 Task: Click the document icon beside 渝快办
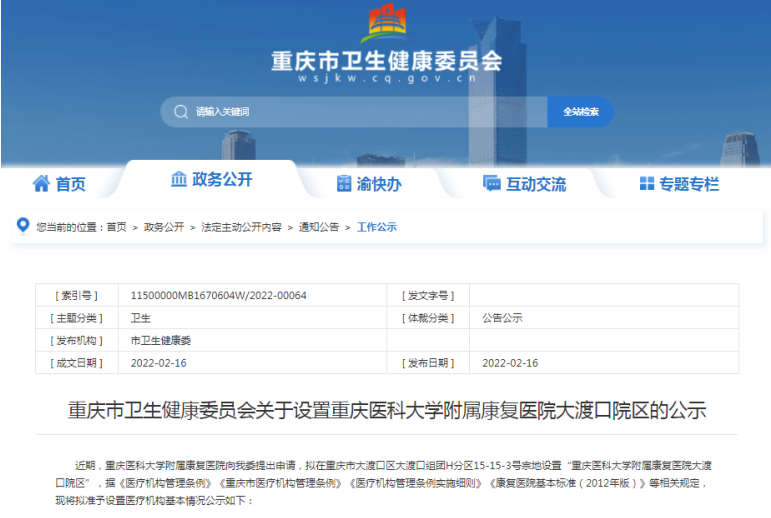[344, 183]
